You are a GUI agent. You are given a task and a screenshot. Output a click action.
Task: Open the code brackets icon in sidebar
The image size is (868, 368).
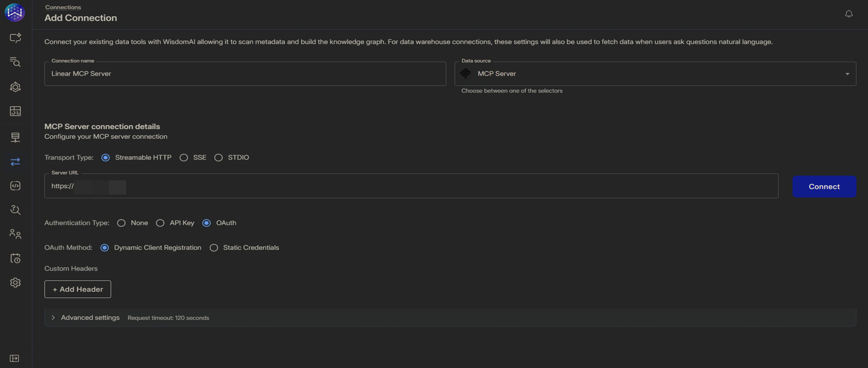tap(15, 186)
